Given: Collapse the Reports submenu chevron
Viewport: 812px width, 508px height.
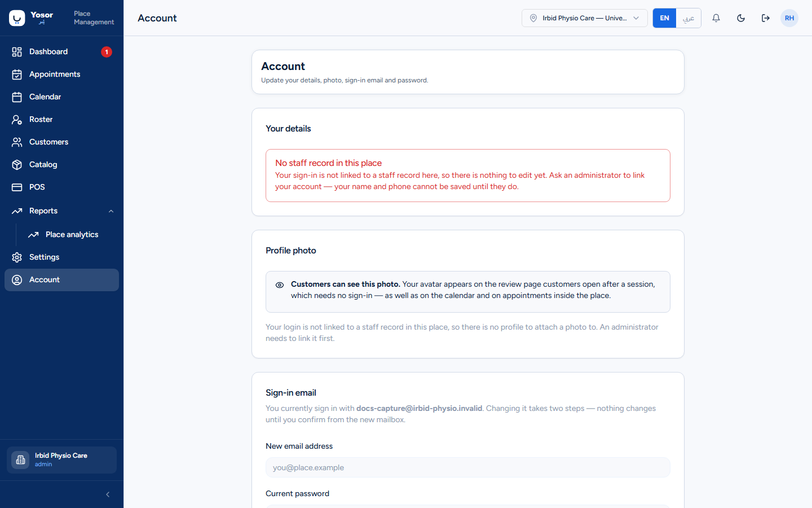Looking at the screenshot, I should [111, 211].
